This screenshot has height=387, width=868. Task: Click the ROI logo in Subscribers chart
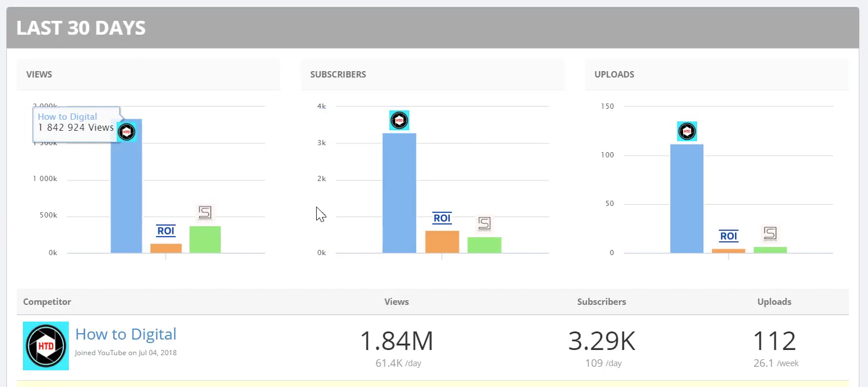pyautogui.click(x=442, y=218)
